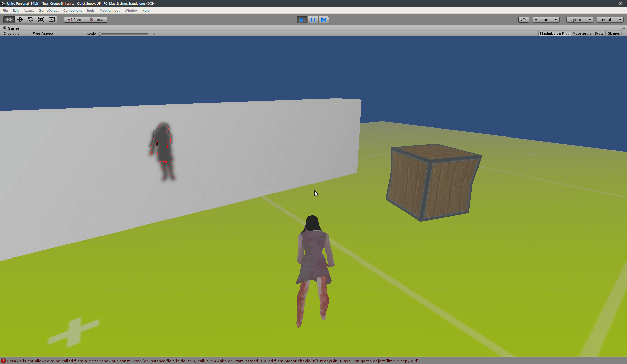The image size is (627, 364).
Task: Toggle Pivot handle position
Action: tap(75, 20)
